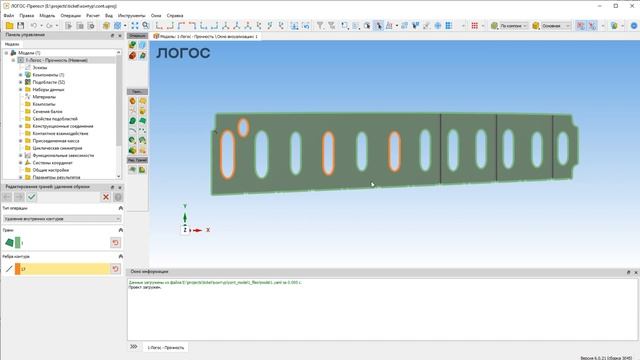Click the fit-all view icon
This screenshot has height=360, width=640.
tap(135, 26)
